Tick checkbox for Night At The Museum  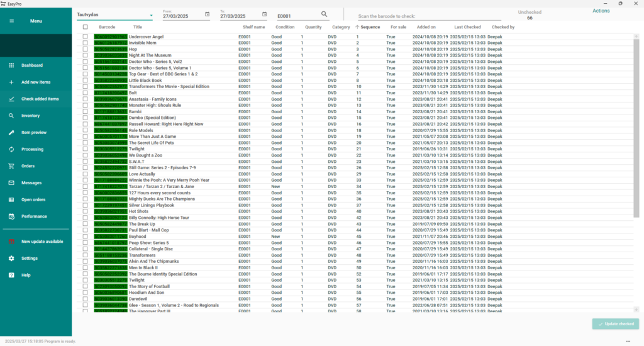tap(85, 55)
